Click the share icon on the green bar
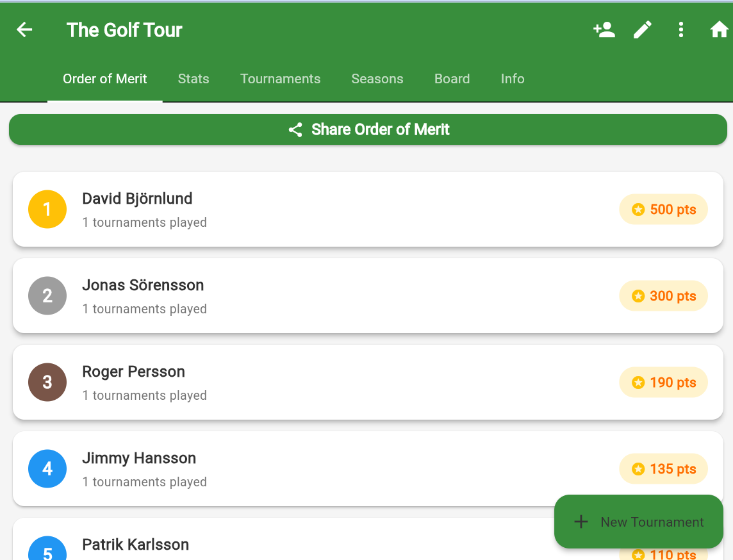733x560 pixels. pyautogui.click(x=295, y=129)
